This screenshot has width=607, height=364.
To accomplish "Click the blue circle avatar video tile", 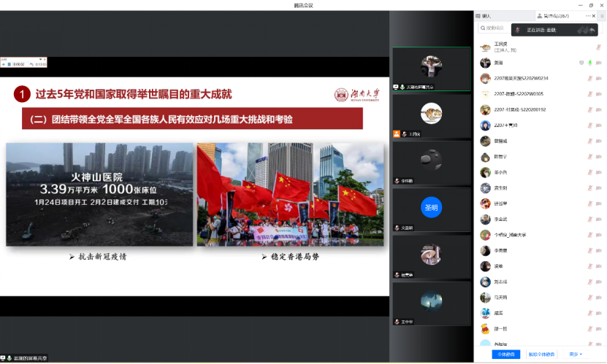I will 431,209.
